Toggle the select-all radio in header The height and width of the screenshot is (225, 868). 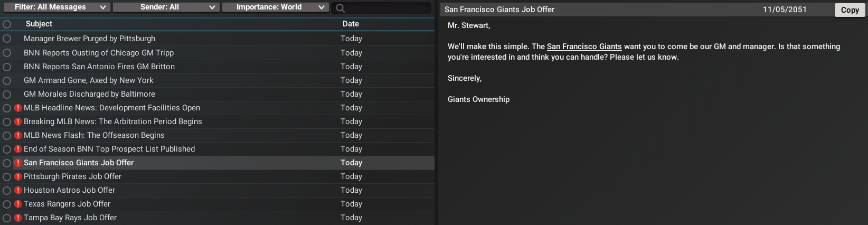7,24
